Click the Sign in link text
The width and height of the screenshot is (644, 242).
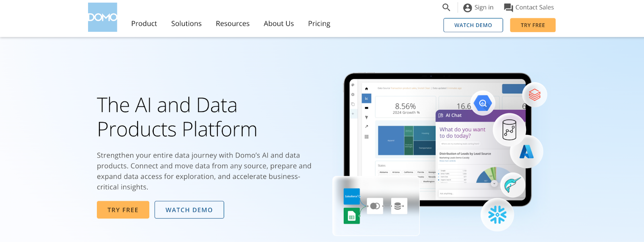pos(484,7)
